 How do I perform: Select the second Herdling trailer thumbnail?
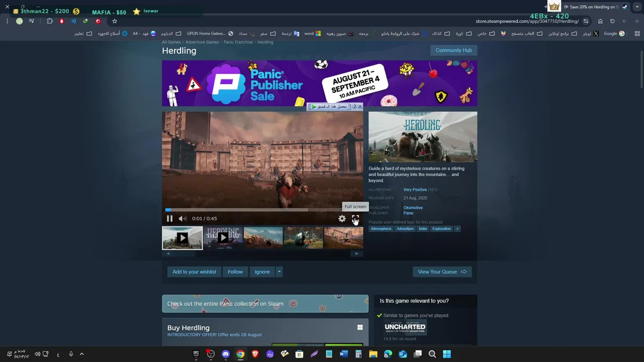[223, 238]
